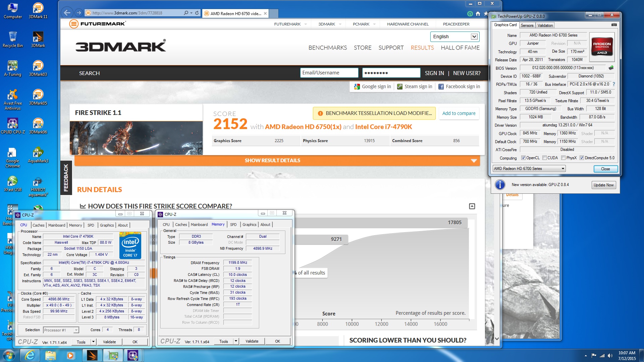Click the Bus Interface question mark in GPU-Z
The image size is (644, 362).
pyautogui.click(x=614, y=84)
